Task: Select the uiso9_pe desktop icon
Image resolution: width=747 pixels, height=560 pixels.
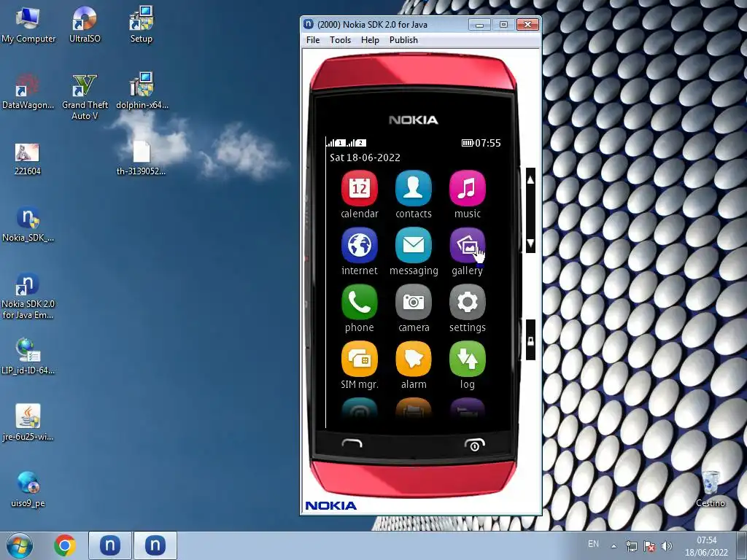Action: pyautogui.click(x=28, y=489)
